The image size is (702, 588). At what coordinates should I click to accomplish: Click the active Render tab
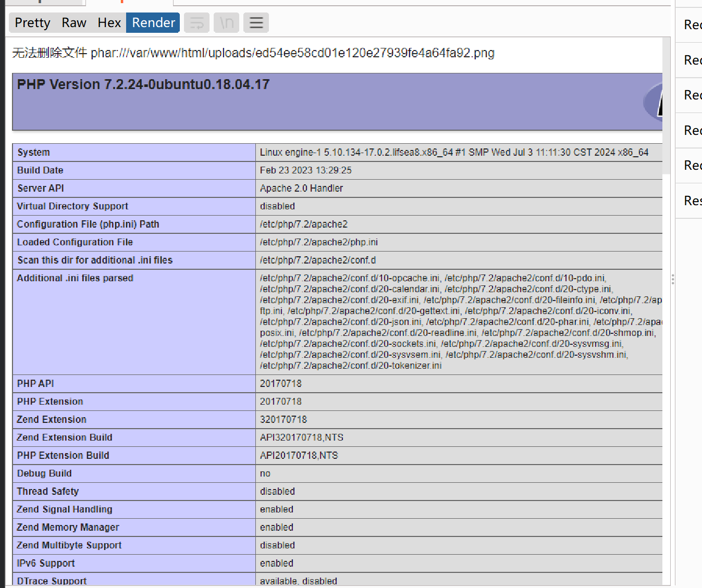153,23
